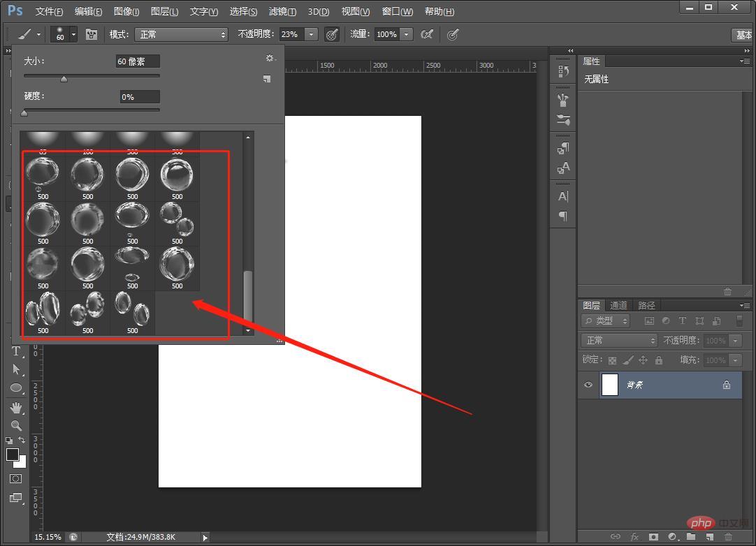This screenshot has width=756, height=546.
Task: Open layer blend mode 正常 dropdown
Action: coord(619,340)
